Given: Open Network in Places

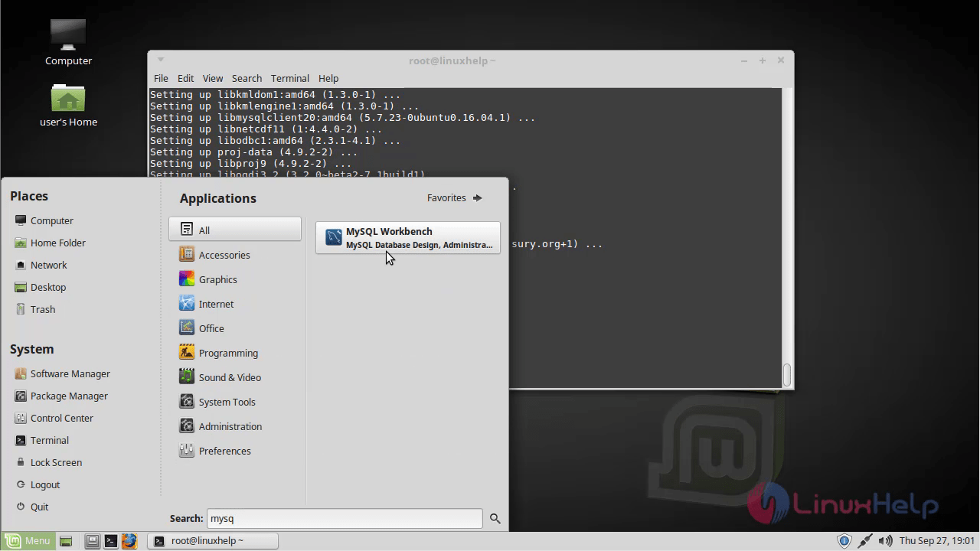Looking at the screenshot, I should click(41, 265).
